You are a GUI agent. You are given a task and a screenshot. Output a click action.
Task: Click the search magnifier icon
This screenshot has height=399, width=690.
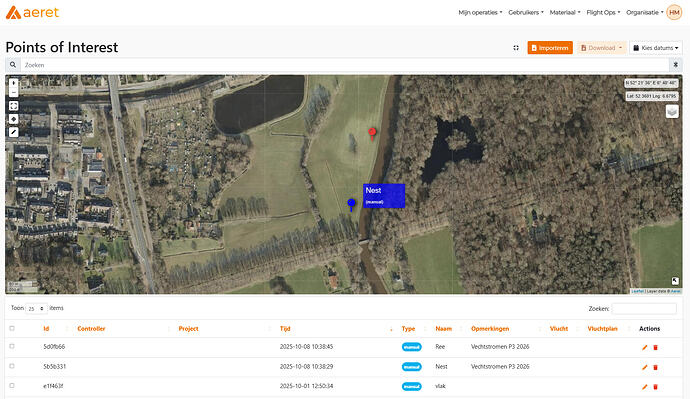point(13,65)
